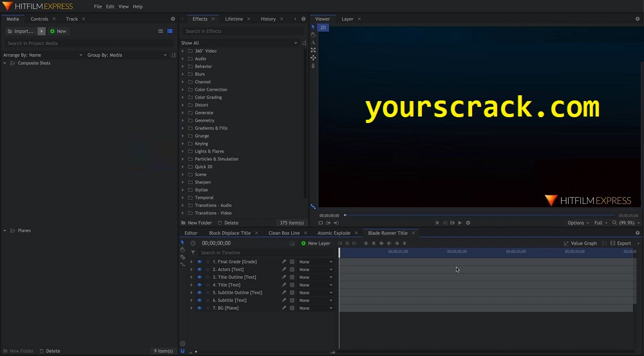Click Set Out point icon below viewer
Image resolution: width=644 pixels, height=356 pixels.
[336, 223]
